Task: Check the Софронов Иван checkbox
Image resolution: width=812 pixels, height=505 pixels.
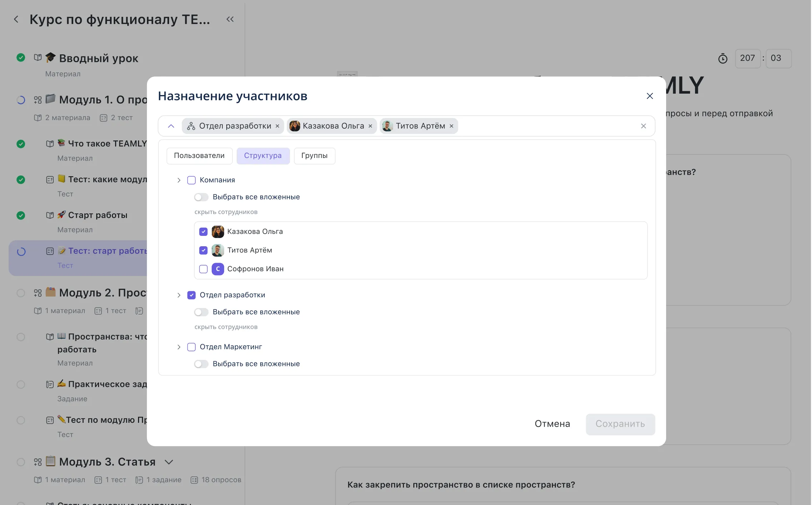Action: (203, 269)
